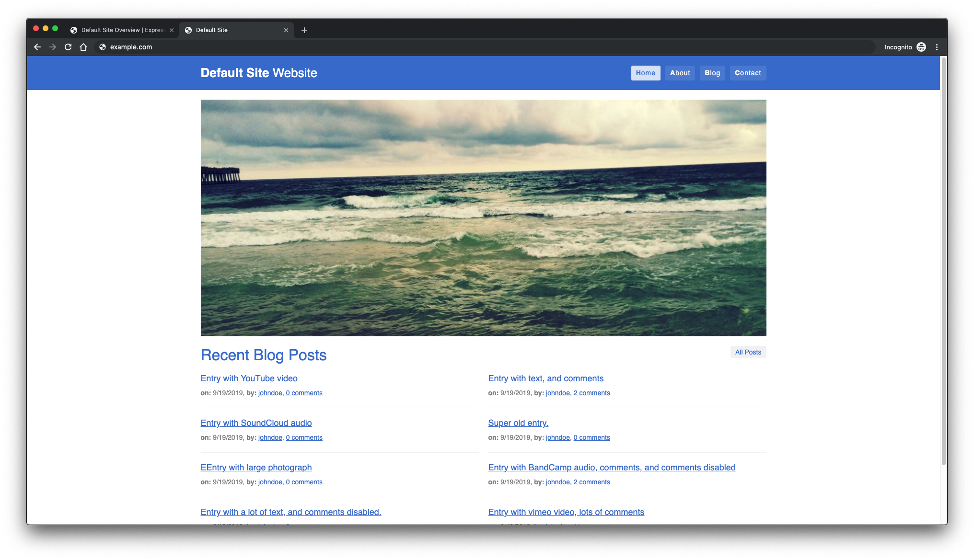Click the red macOS close window button
Screen dimensions: 974x560
pyautogui.click(x=36, y=29)
